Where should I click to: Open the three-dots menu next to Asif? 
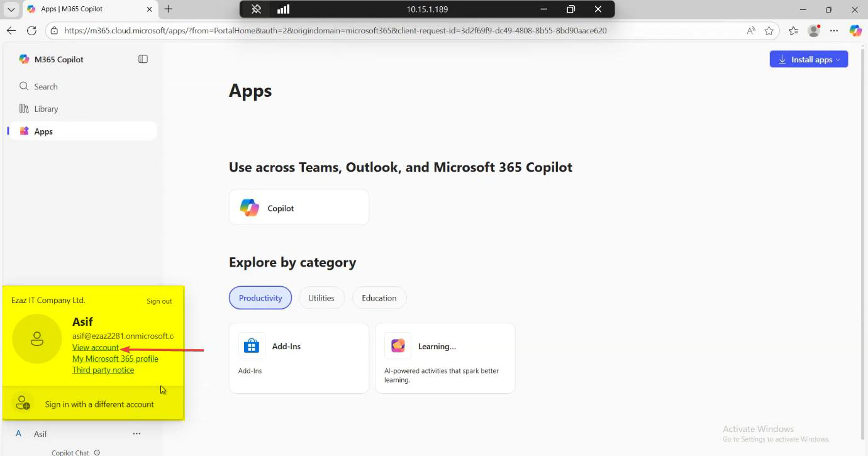[x=136, y=433]
